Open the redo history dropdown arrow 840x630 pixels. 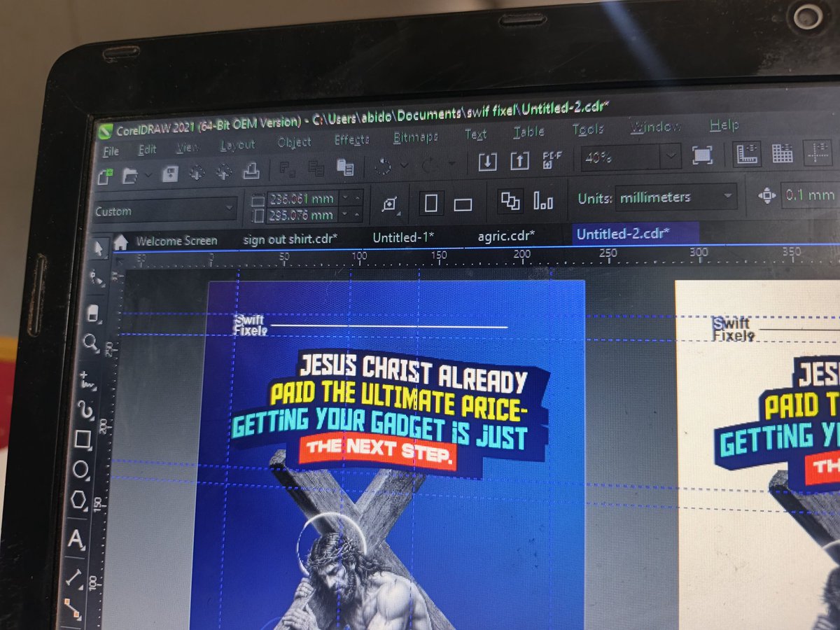451,164
